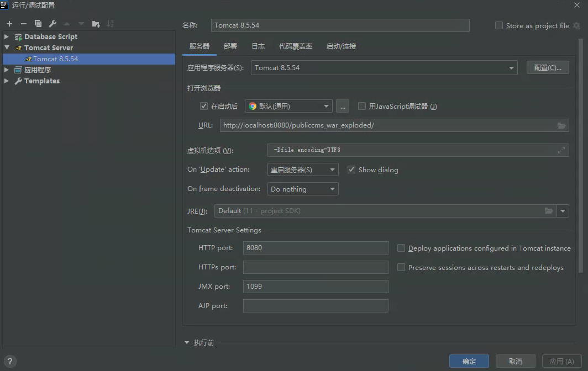The image size is (588, 371).
Task: Click the copy configuration icon
Action: click(x=38, y=24)
